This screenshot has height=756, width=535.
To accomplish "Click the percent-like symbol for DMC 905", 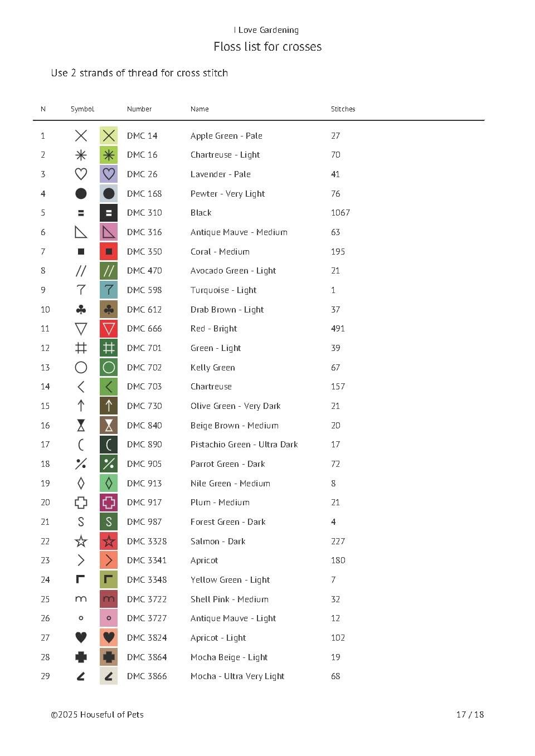I will click(81, 464).
